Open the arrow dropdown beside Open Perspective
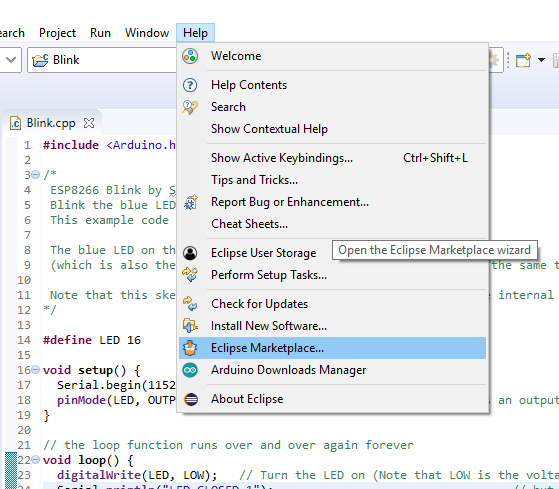559x489 pixels. point(541,60)
